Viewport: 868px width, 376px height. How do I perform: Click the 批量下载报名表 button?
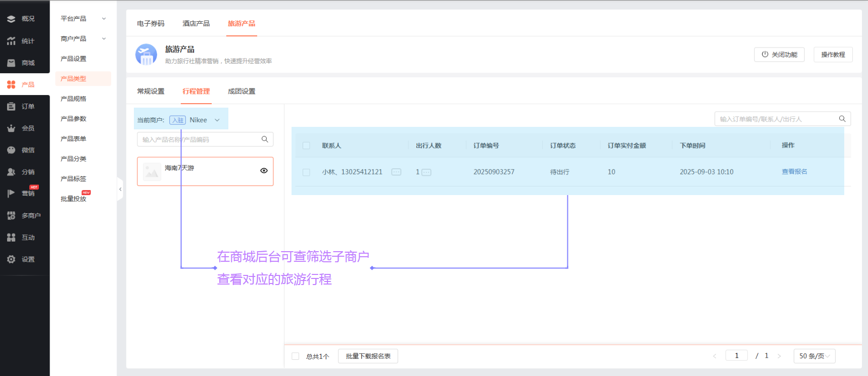(368, 356)
